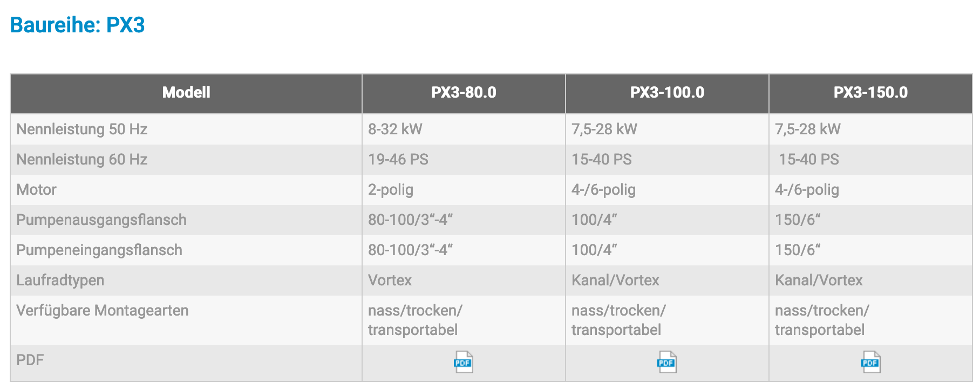Click the Pumpenausgangsflansch row label
980x390 pixels.
tap(101, 220)
